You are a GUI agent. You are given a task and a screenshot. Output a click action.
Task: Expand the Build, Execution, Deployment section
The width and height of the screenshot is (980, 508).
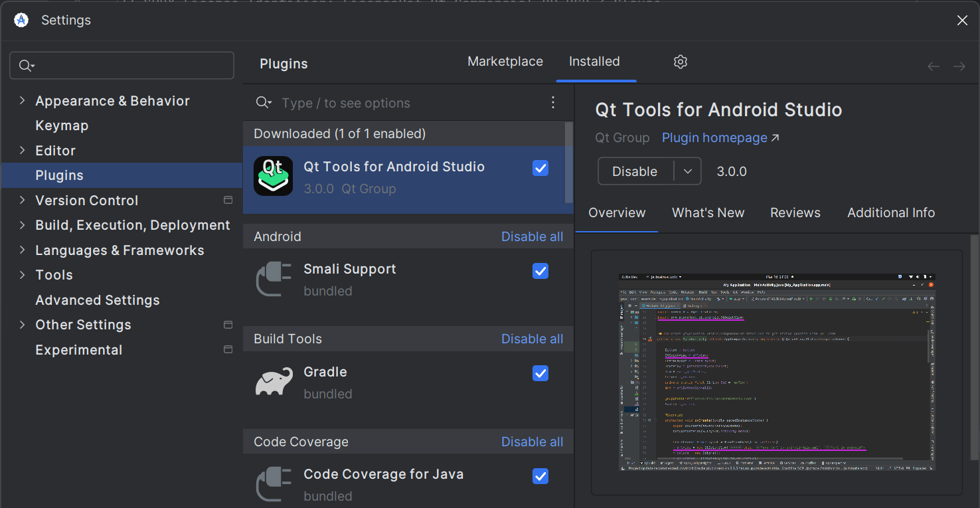(x=23, y=225)
